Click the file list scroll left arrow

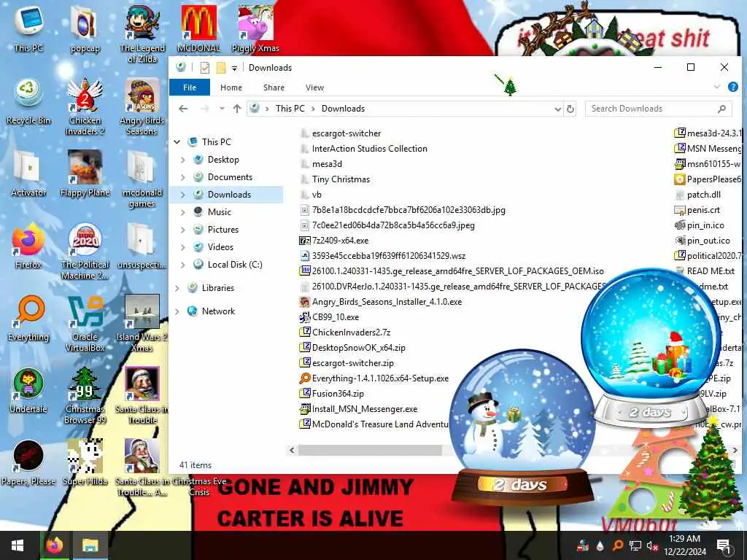[x=292, y=450]
